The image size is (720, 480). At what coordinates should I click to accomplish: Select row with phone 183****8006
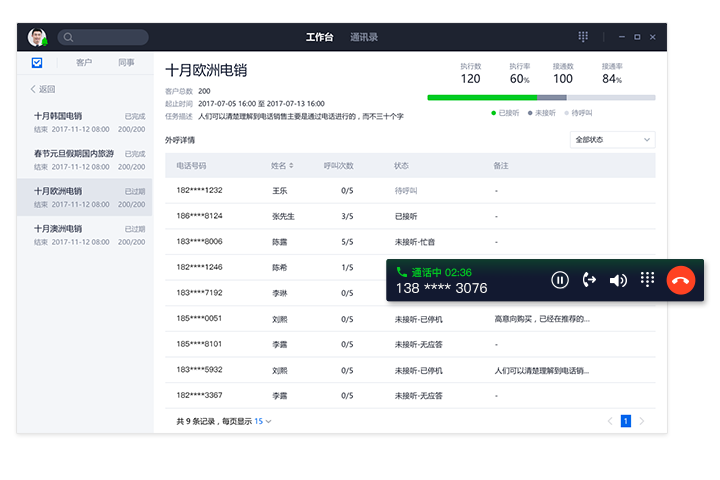pos(410,242)
